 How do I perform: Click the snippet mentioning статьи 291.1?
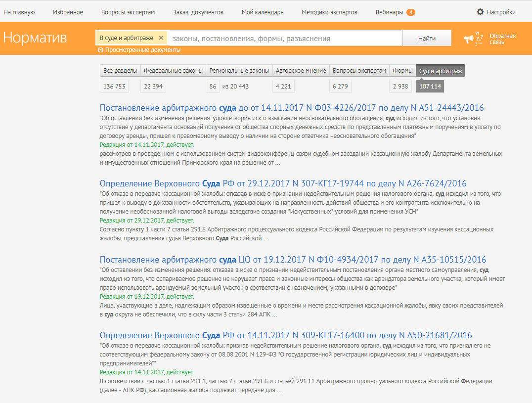[296, 386]
